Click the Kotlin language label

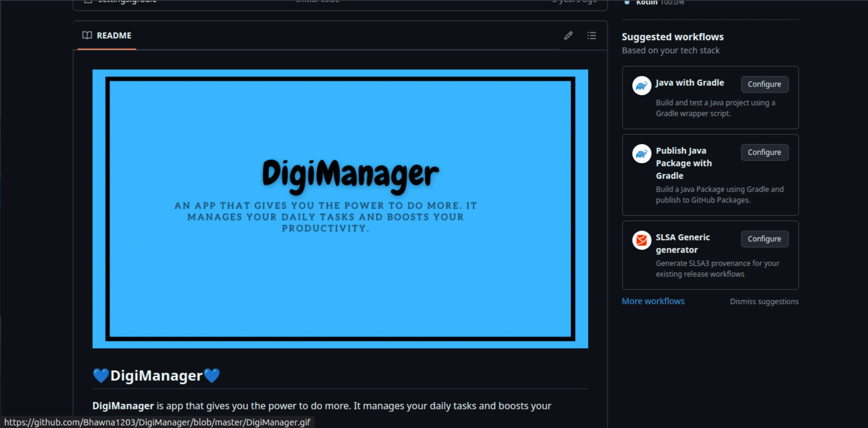click(646, 2)
